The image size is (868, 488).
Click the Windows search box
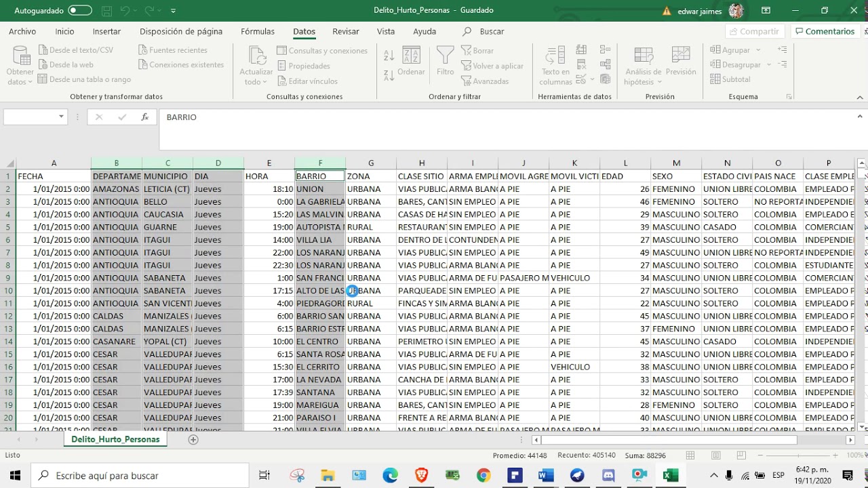139,475
